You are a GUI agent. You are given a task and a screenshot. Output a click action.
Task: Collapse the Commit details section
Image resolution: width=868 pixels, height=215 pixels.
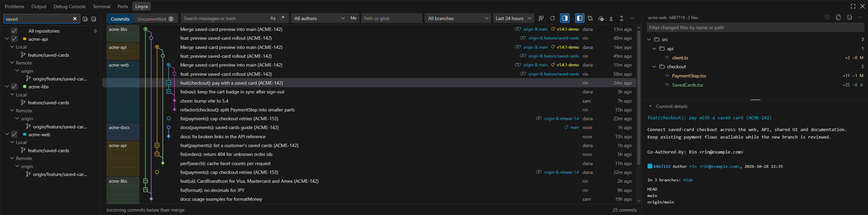coord(650,106)
